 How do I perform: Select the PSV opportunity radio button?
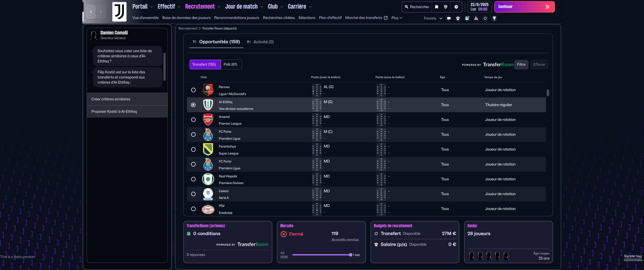[x=193, y=209]
